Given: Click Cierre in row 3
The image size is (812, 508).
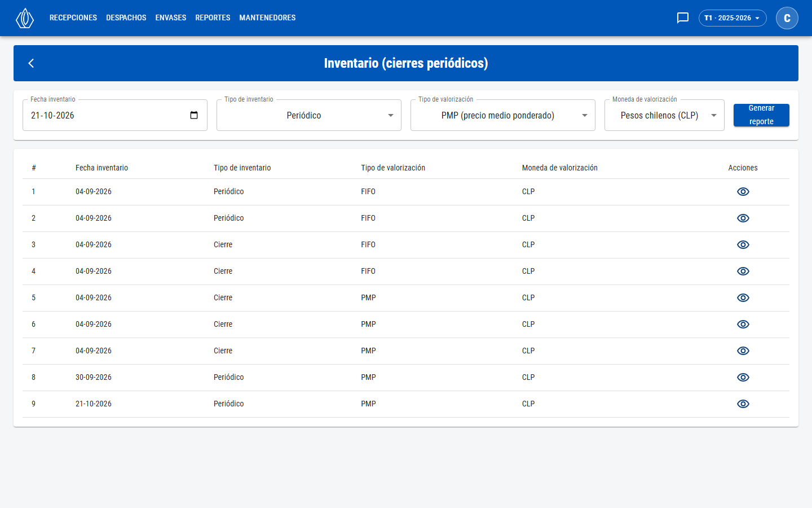Looking at the screenshot, I should (x=223, y=245).
